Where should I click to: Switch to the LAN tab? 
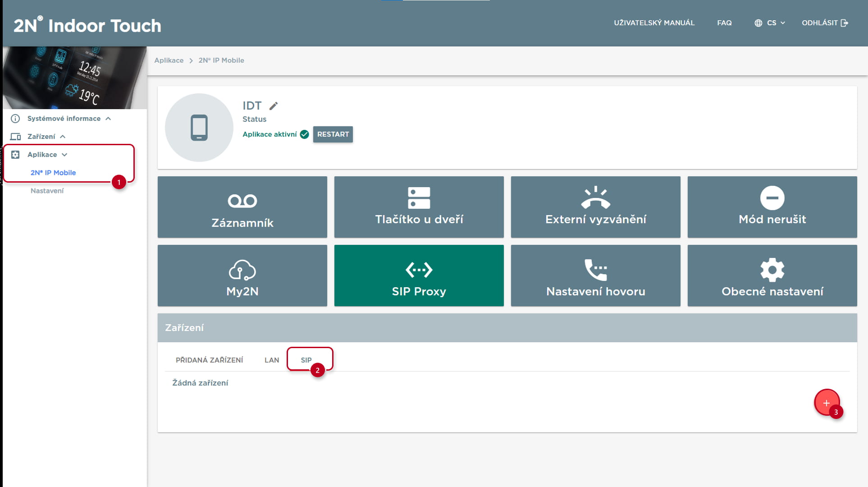pos(272,360)
